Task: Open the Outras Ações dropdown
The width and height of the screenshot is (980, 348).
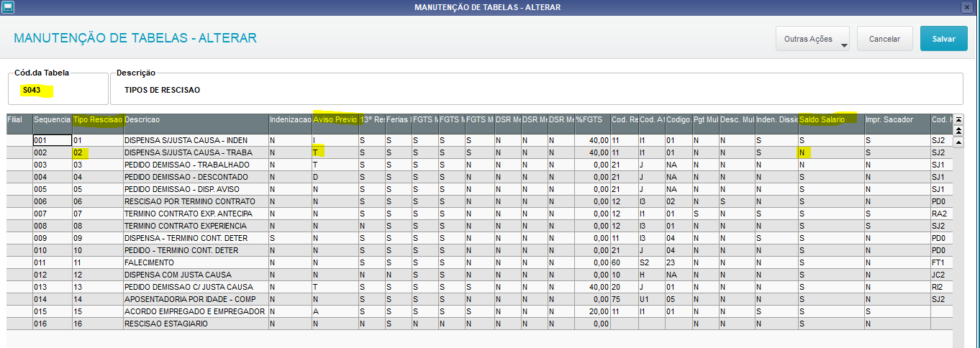Action: [x=812, y=39]
